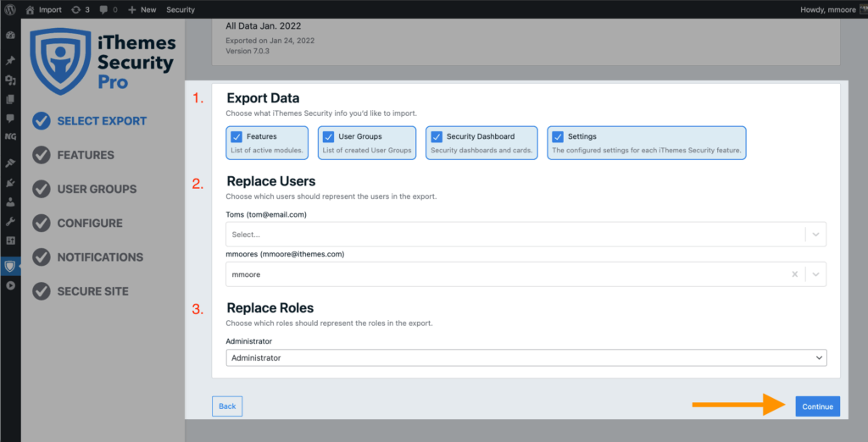The width and height of the screenshot is (868, 442).
Task: Open the NG plugin icon in the sidebar
Action: coord(10,136)
